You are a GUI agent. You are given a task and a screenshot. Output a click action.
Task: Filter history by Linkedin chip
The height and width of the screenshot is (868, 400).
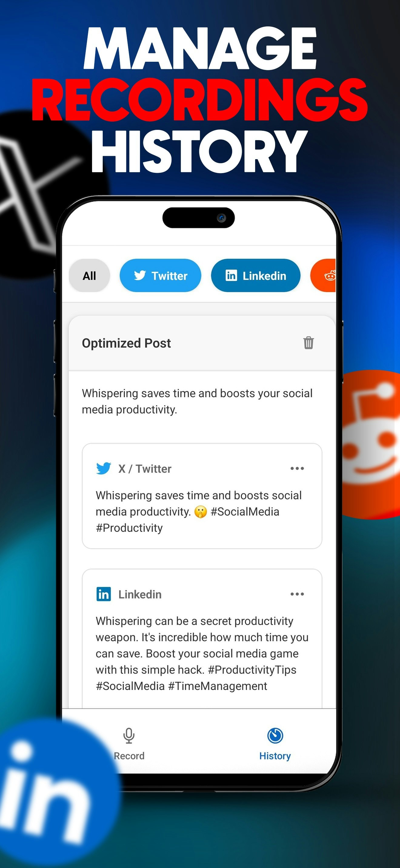coord(256,276)
